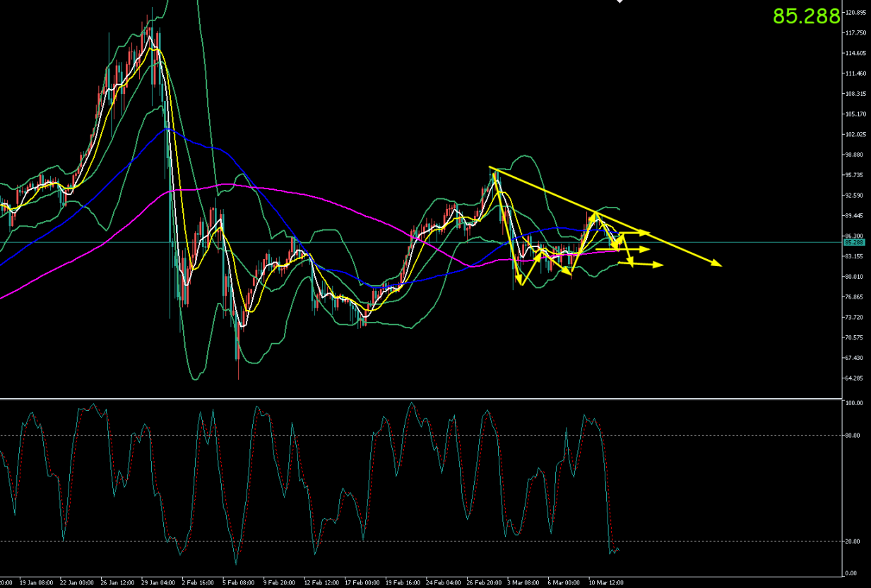Select the current price tag on the price axis
This screenshot has height=588, width=871.
coord(855,242)
